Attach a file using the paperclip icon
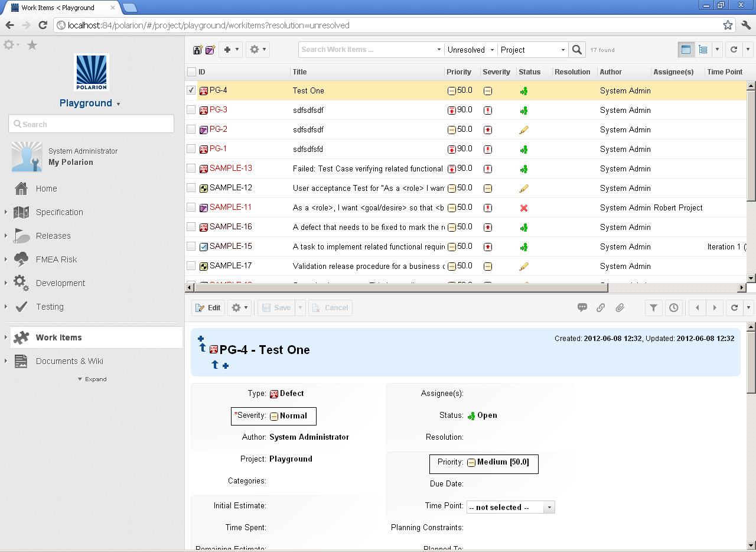 coord(620,307)
